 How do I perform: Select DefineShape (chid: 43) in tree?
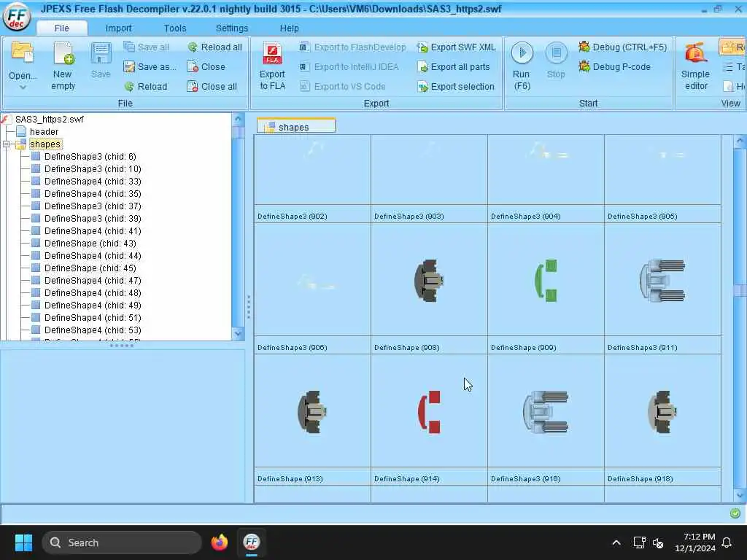(90, 244)
